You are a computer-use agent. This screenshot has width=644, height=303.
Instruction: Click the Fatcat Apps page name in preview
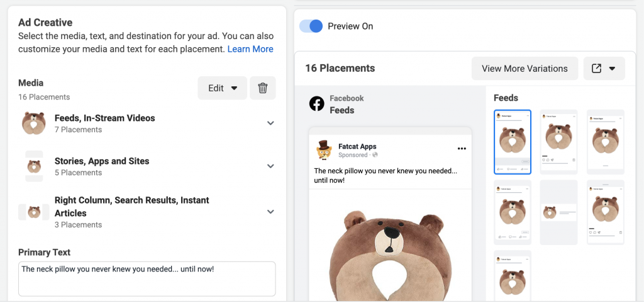pyautogui.click(x=357, y=147)
